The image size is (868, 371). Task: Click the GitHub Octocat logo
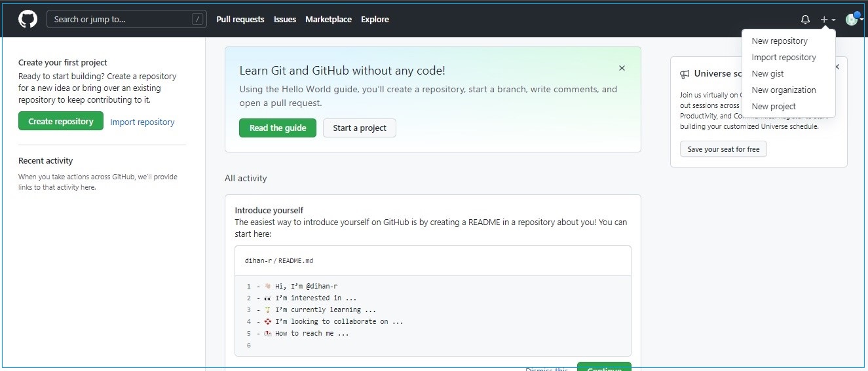[x=28, y=19]
